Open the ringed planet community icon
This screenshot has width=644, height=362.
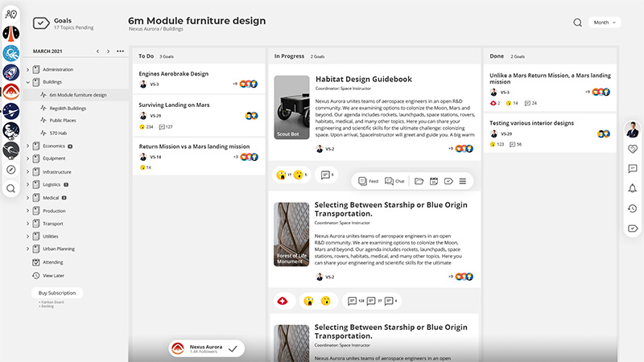[11, 150]
